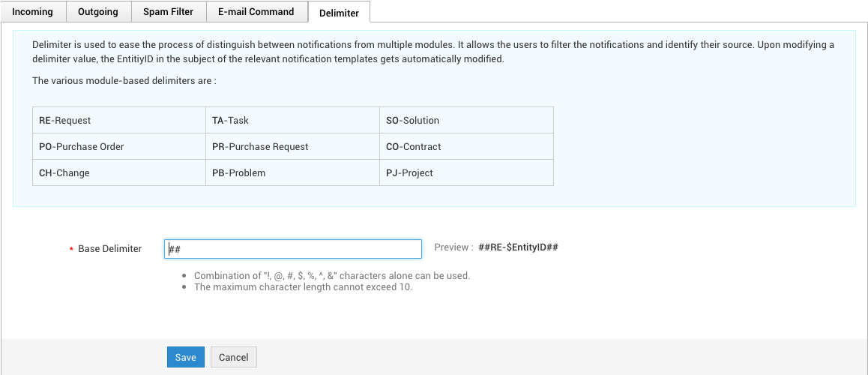This screenshot has width=868, height=375.
Task: Click the Save button
Action: point(185,358)
